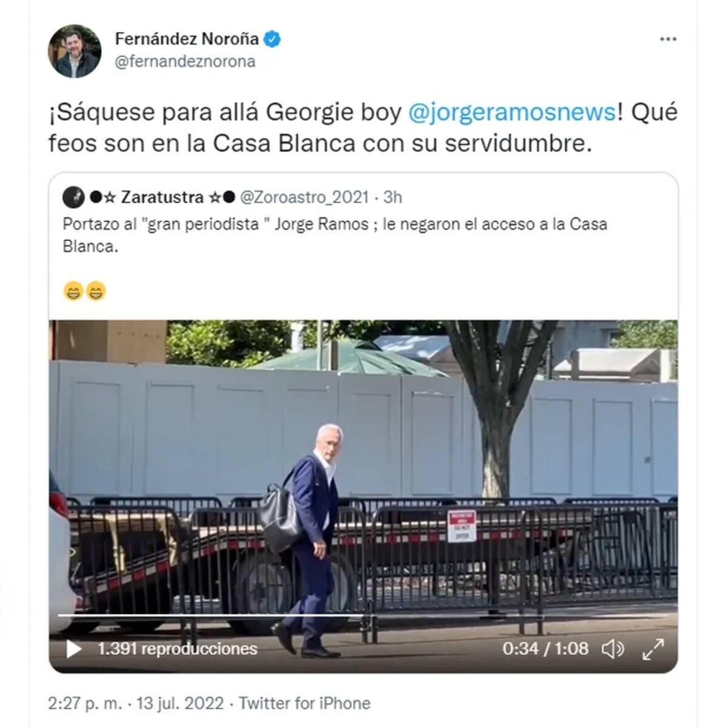
Task: Click Fernández Noroña's profile avatar
Action: point(75,51)
